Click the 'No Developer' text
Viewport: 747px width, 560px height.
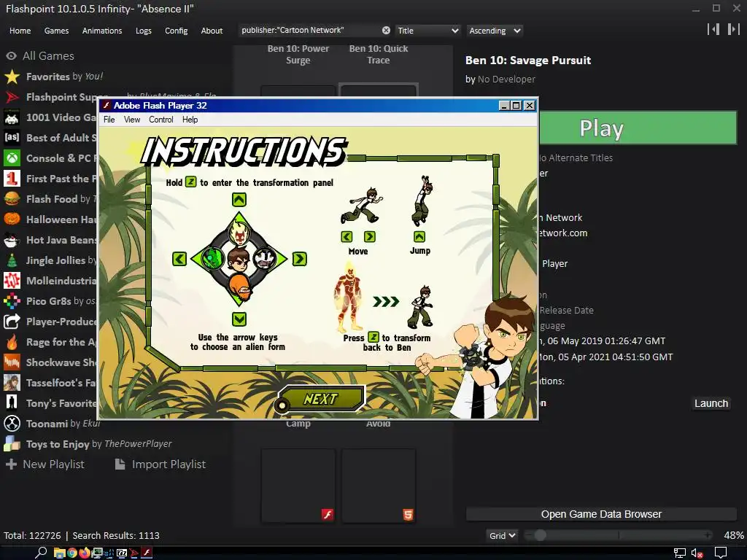tap(506, 79)
